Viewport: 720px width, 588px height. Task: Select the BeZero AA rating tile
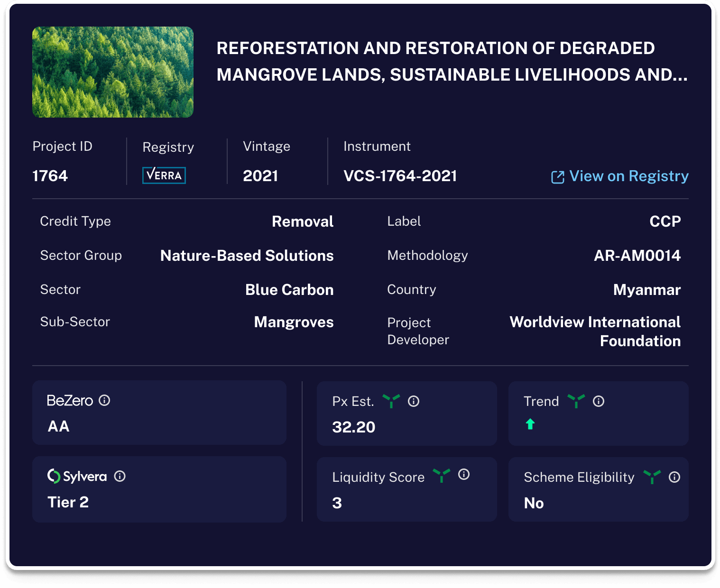pos(159,413)
